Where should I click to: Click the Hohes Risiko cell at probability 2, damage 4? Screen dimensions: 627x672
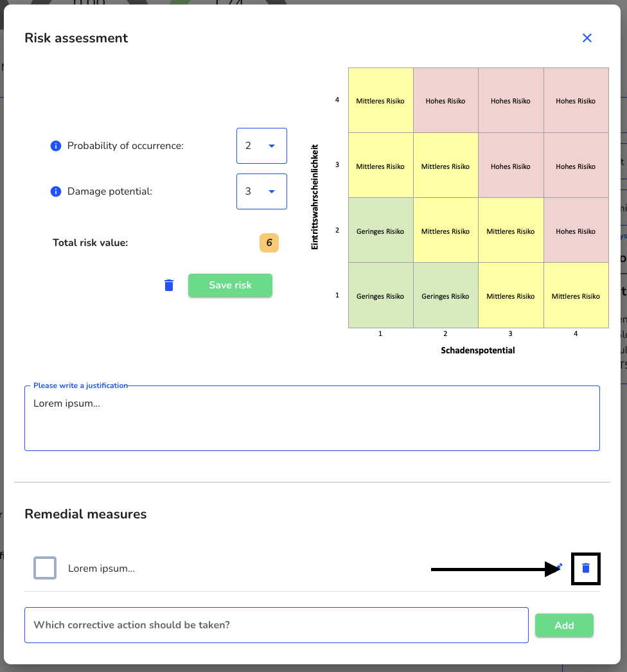pyautogui.click(x=576, y=230)
